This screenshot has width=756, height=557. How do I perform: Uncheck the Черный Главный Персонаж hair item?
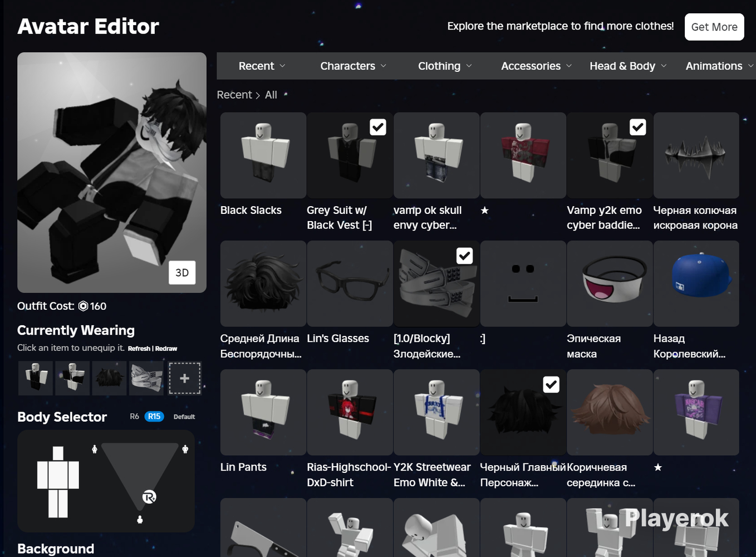pyautogui.click(x=551, y=384)
